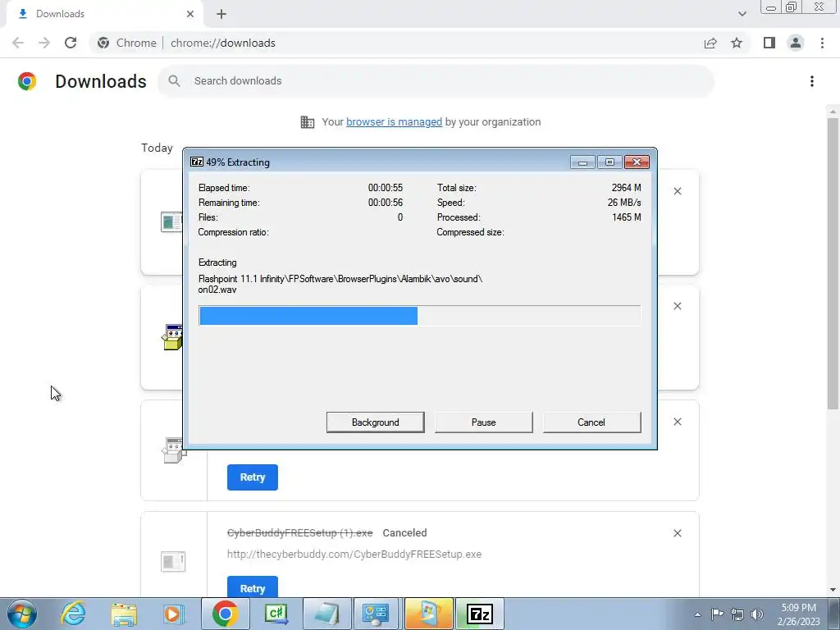This screenshot has height=630, width=840.
Task: Open the clock showing 5:09 PM
Action: 798,614
